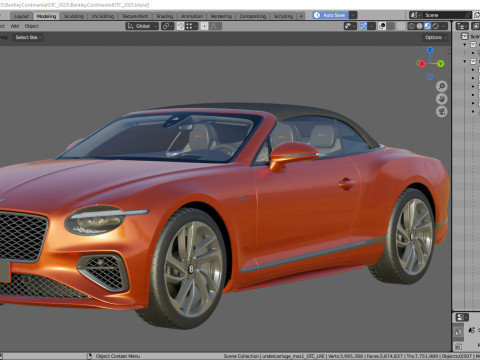480x360 pixels.
Task: Toggle viewport overlays
Action: 382,26
